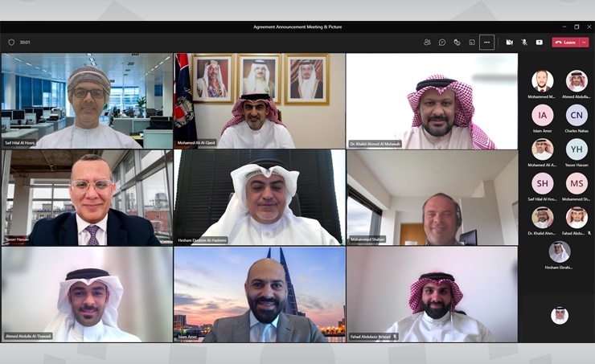Select the video tile labeled Mohamed Ali Al-Qaed

click(259, 100)
